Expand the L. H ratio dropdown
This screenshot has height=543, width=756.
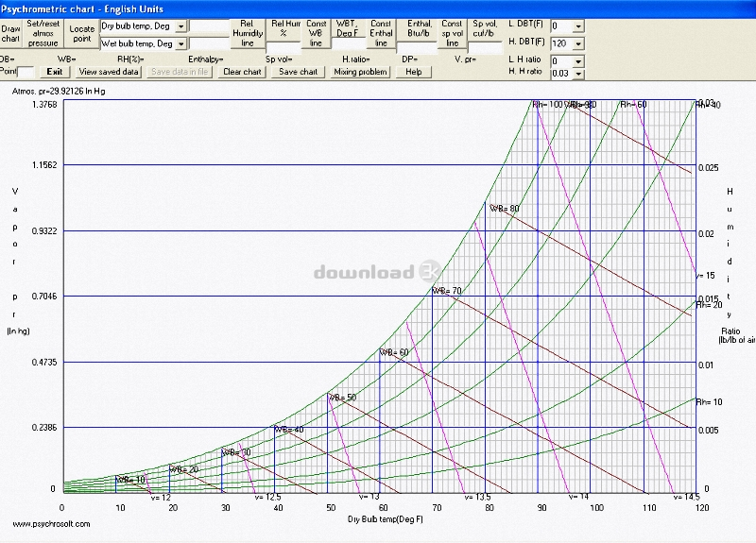click(x=578, y=60)
